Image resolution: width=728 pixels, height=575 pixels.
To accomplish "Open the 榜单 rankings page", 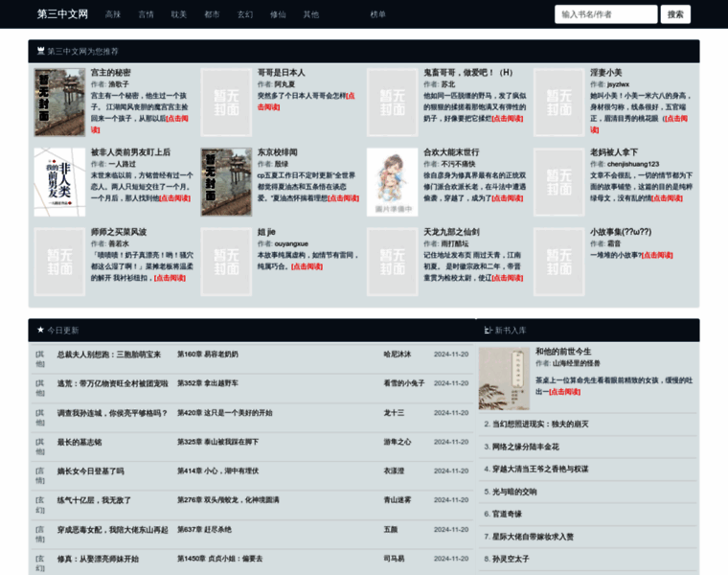I will [378, 14].
